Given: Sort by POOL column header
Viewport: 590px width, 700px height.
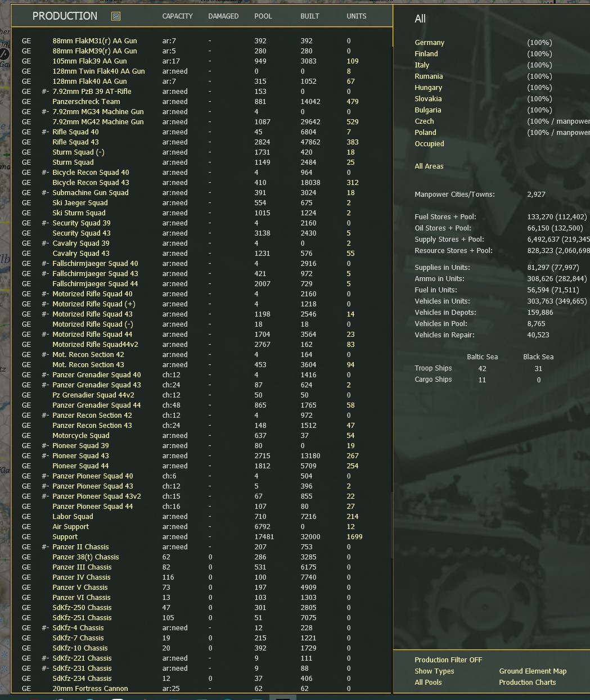Looking at the screenshot, I should 263,16.
